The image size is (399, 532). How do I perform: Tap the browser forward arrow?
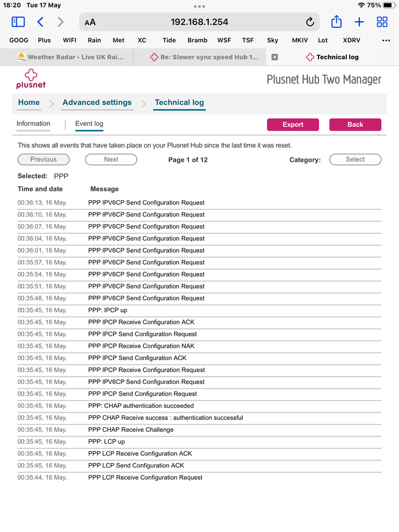pyautogui.click(x=61, y=22)
